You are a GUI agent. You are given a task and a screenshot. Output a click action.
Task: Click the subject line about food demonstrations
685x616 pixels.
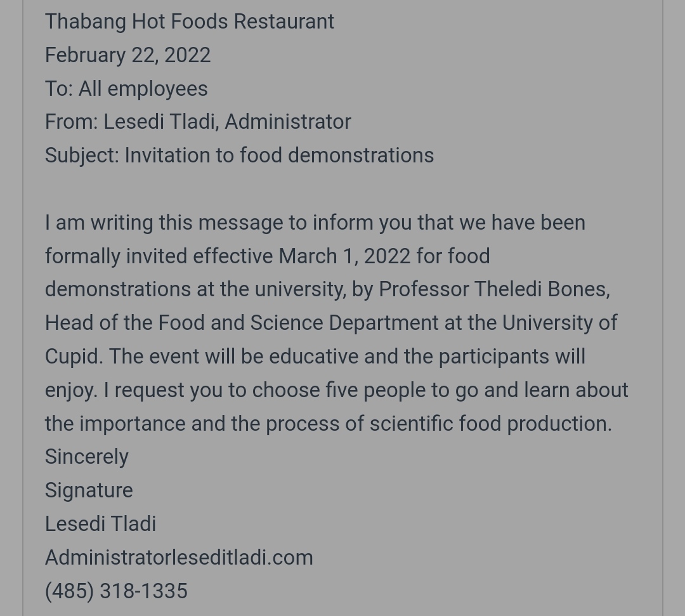(x=239, y=155)
